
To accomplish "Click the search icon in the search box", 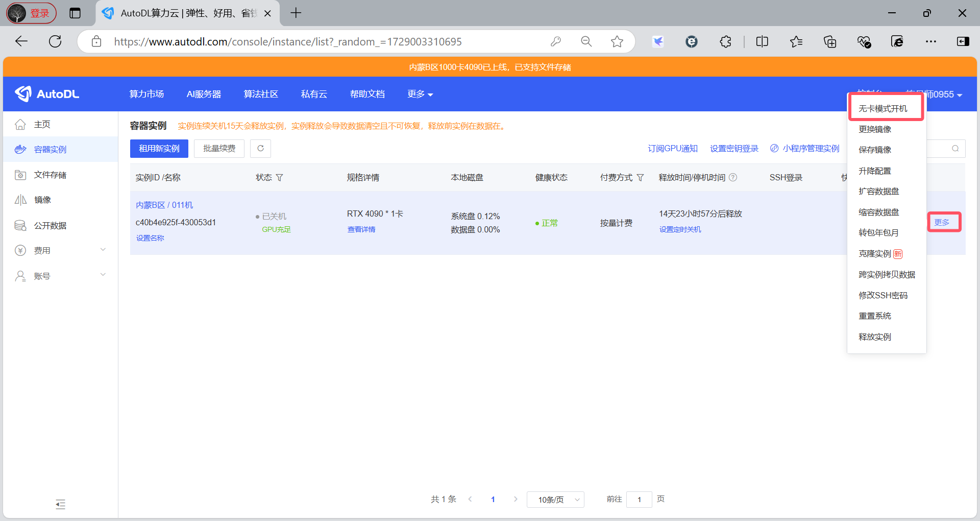I will point(955,149).
